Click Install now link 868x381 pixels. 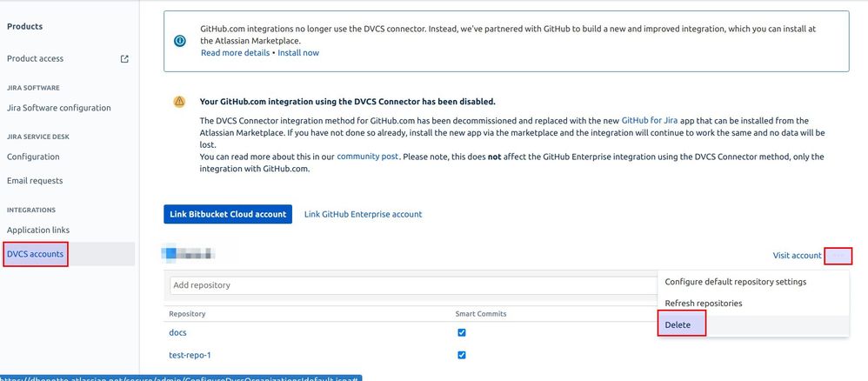[298, 52]
